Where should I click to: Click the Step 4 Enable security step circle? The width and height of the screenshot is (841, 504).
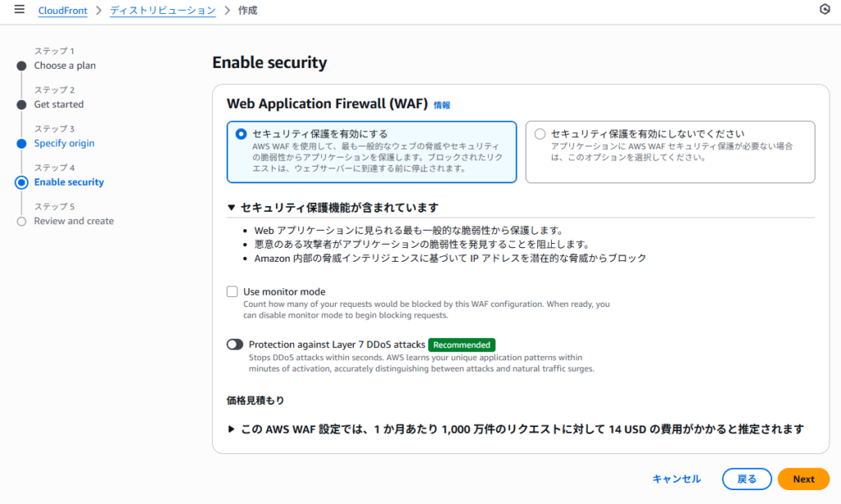[x=21, y=182]
